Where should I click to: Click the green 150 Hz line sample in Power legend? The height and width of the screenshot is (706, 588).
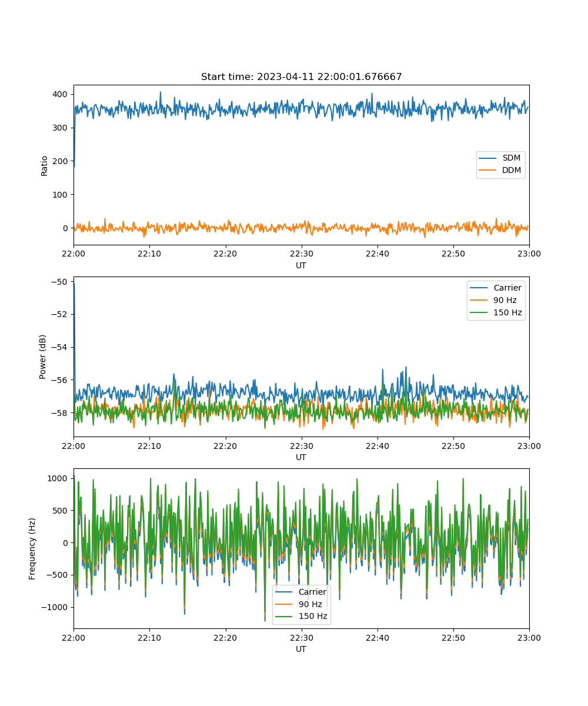(x=480, y=313)
